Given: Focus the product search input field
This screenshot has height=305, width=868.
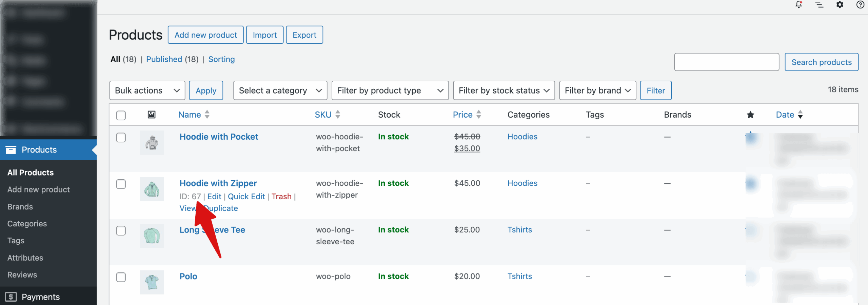Looking at the screenshot, I should click(727, 62).
